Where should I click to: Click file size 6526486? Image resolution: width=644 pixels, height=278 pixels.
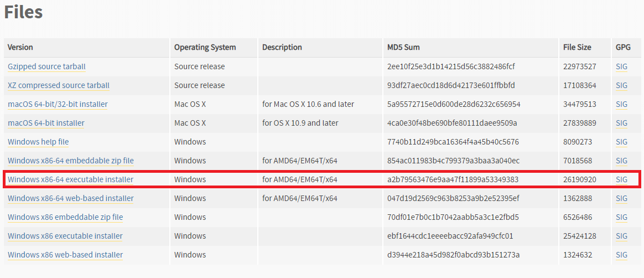[578, 217]
